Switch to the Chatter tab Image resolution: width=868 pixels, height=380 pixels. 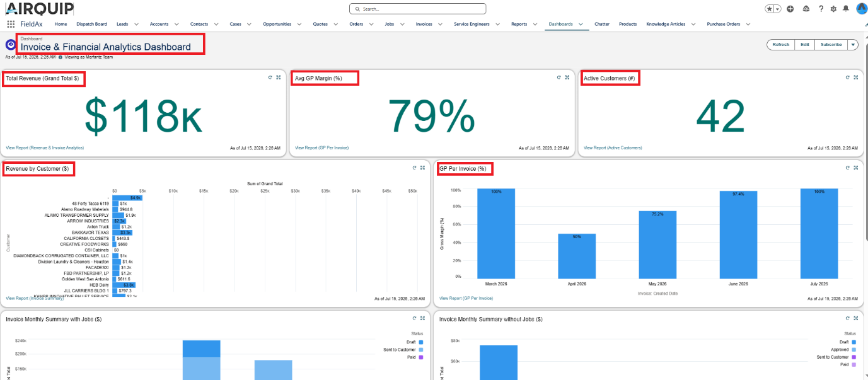(x=602, y=24)
